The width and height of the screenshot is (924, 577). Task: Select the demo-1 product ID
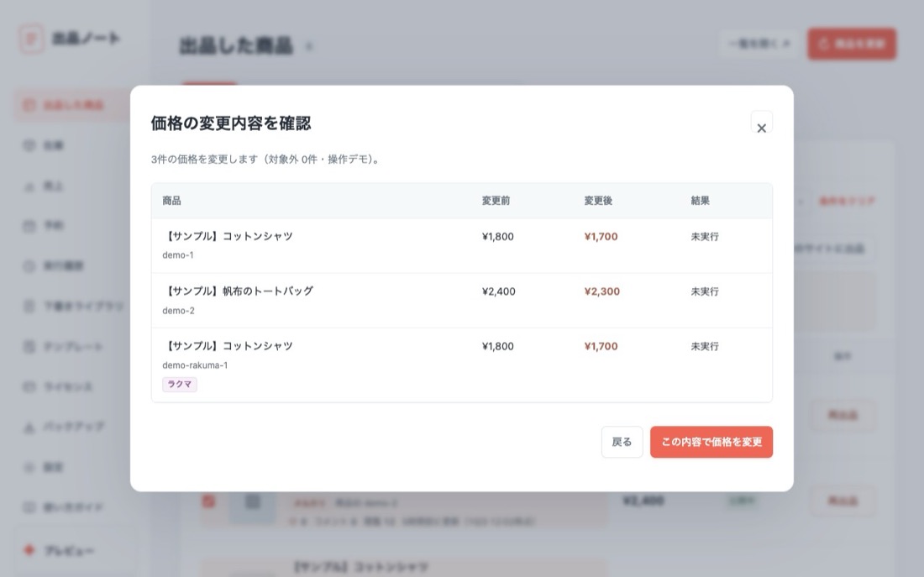(178, 255)
